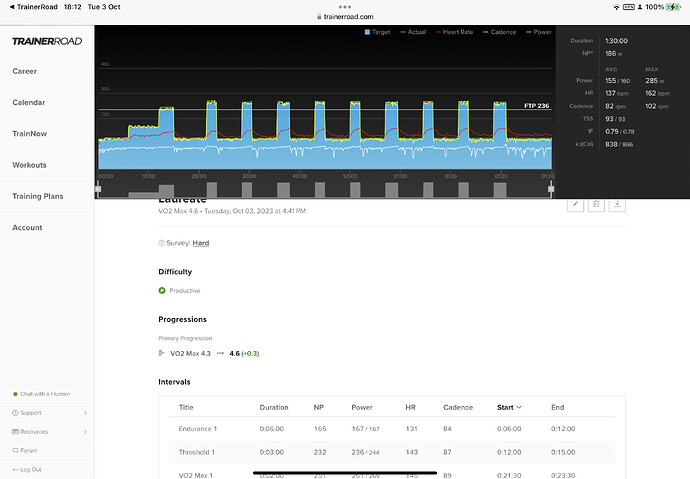Viewport: 690px width, 479px height.
Task: Click the right handle of chart range selector
Action: [551, 189]
